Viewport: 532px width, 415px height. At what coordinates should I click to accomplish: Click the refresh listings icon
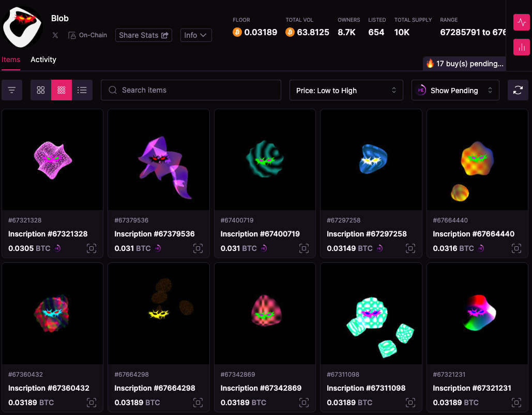pos(518,90)
